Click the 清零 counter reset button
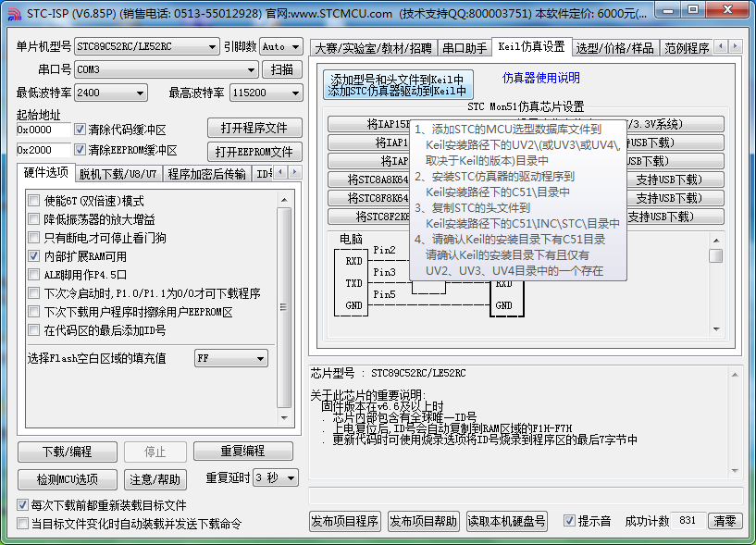Viewport: 756px width, 545px height. click(725, 521)
